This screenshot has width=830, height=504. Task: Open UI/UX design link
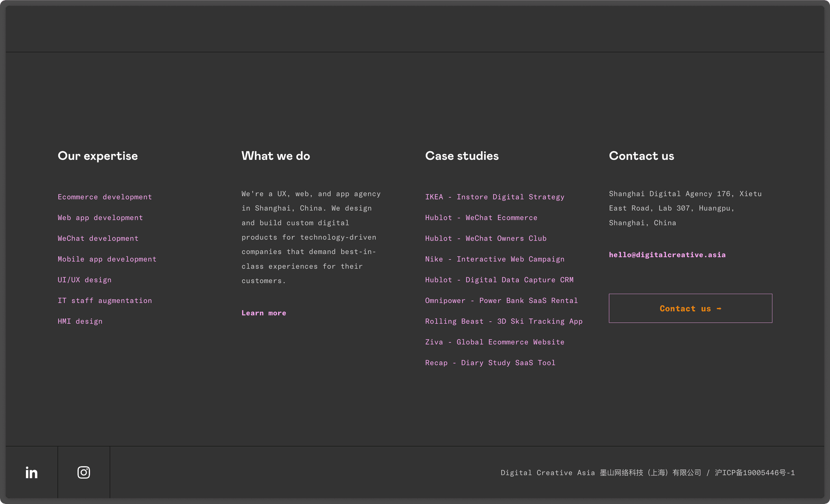(x=85, y=280)
